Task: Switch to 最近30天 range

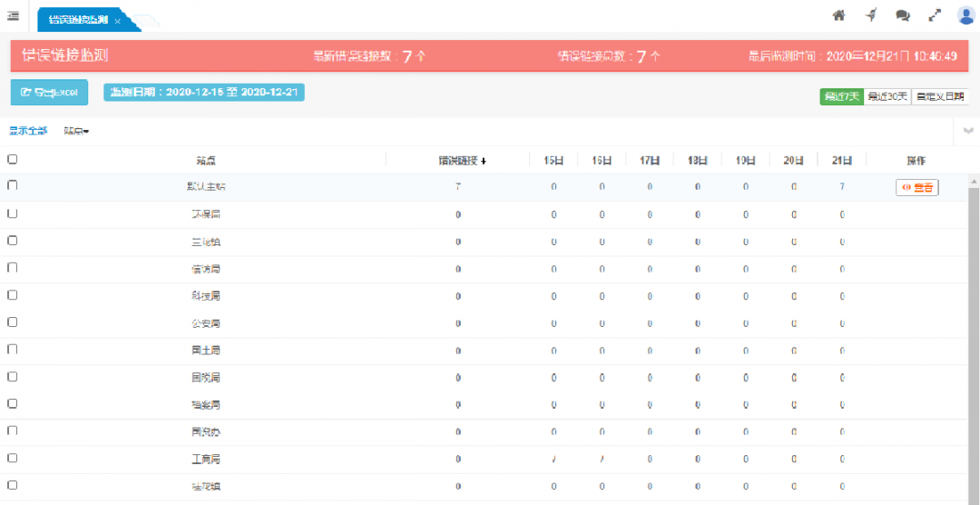Action: coord(887,96)
